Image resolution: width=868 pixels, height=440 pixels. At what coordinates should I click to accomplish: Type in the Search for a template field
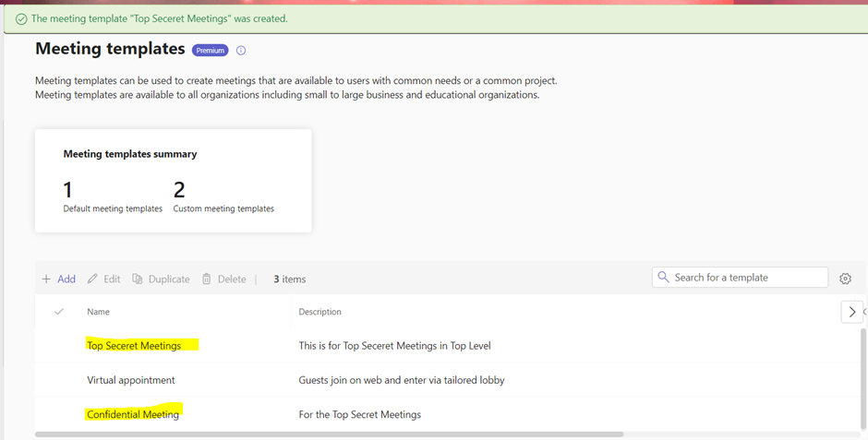[748, 278]
